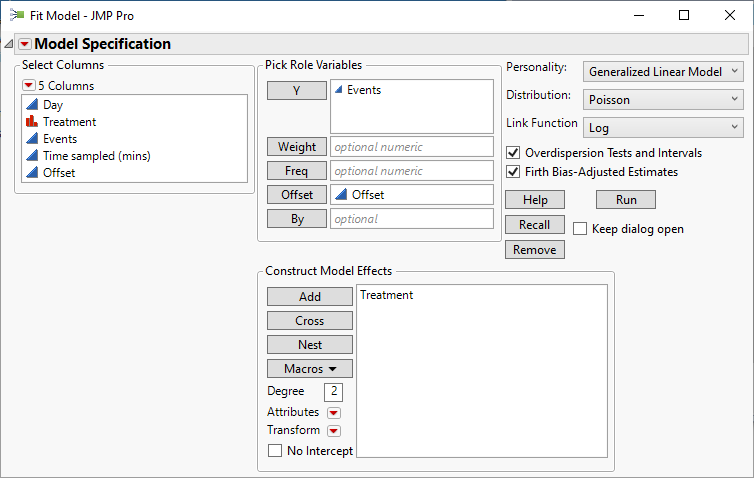Collapse the Model Specification outline triangle
754x478 pixels.
(x=9, y=44)
